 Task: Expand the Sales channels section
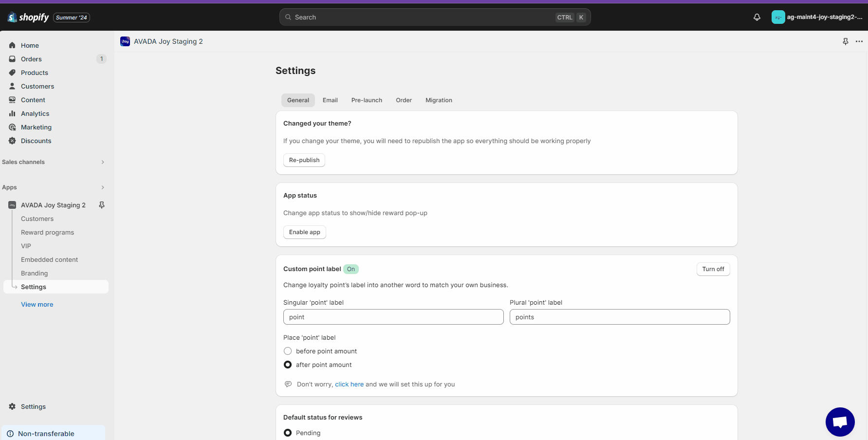click(x=102, y=162)
